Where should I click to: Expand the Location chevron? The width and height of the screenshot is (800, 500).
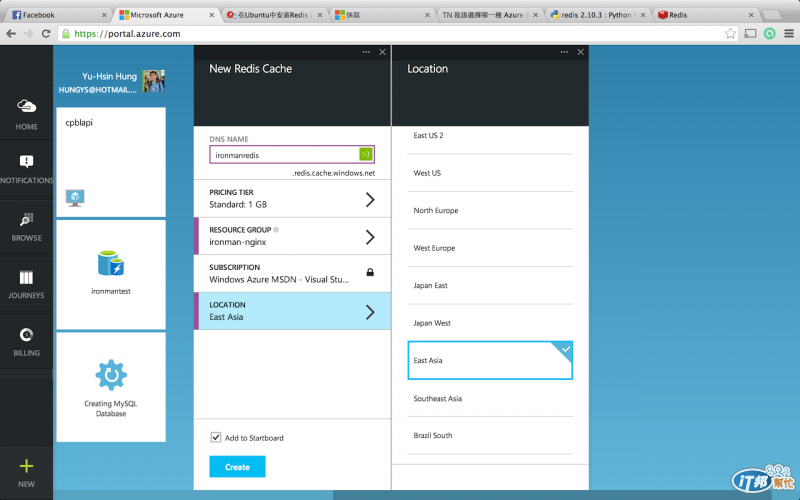point(370,312)
